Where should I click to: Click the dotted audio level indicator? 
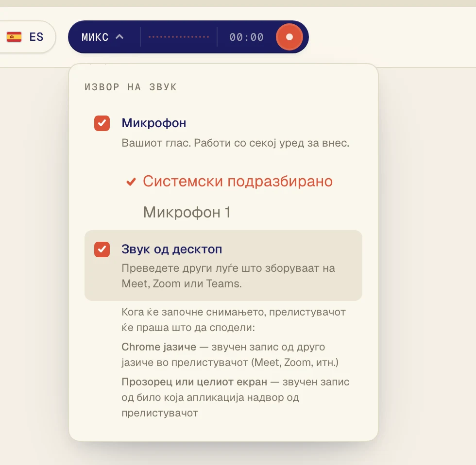tap(179, 37)
